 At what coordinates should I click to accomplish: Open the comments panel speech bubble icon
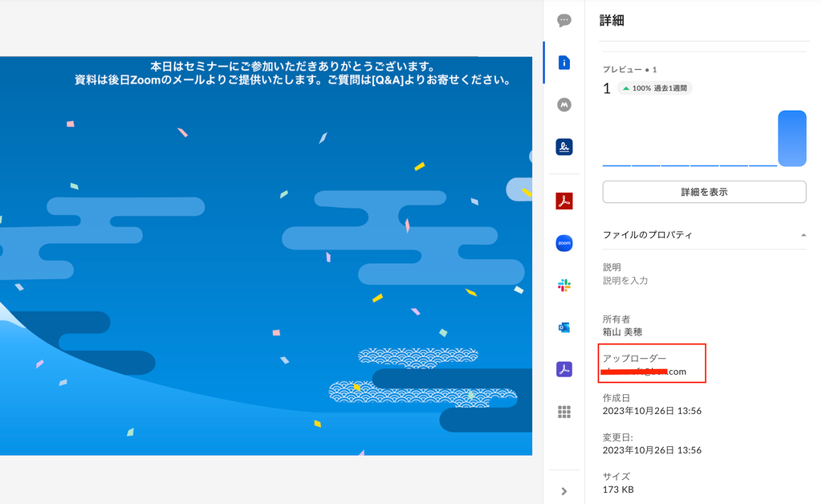(564, 21)
